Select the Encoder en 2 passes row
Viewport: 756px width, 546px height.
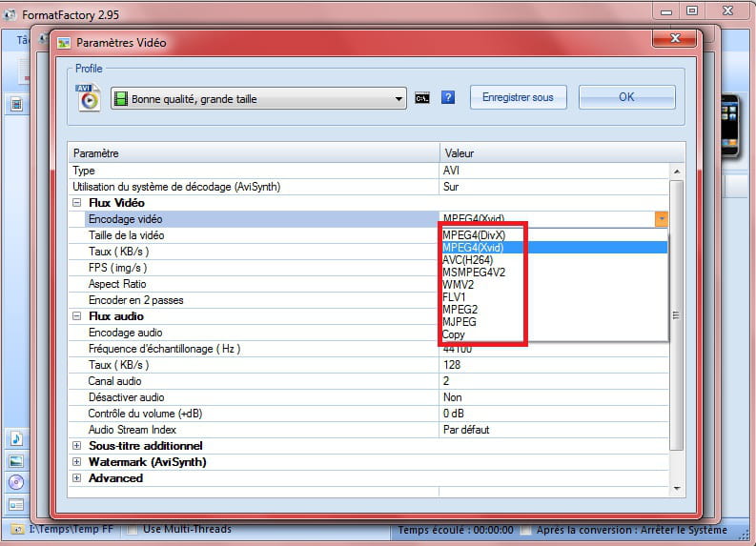(254, 300)
